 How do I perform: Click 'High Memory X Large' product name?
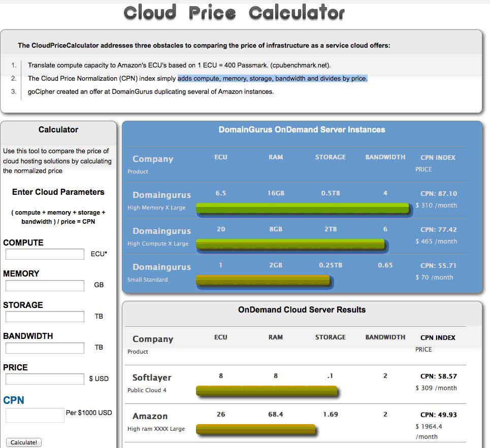tap(156, 208)
